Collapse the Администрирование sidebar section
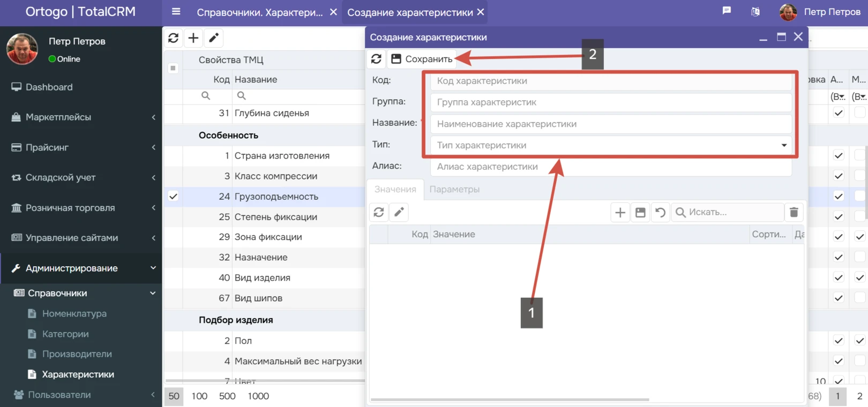The image size is (868, 407). coord(81,268)
